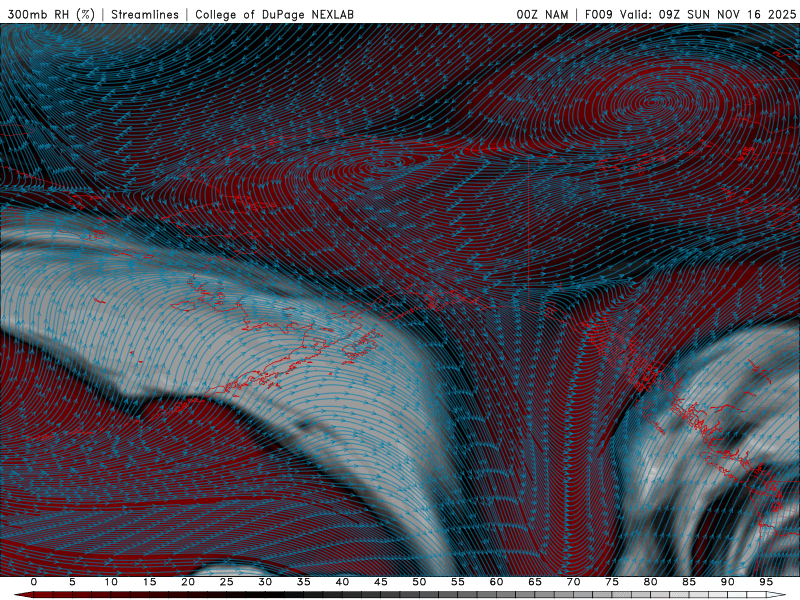This screenshot has width=800, height=600.
Task: Click the "09Z SUN NOV 16 2025" valid time
Action: (727, 14)
